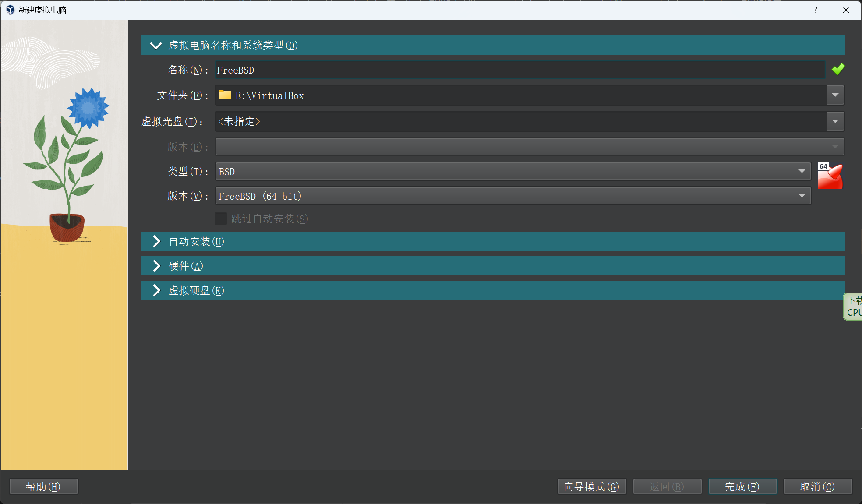Screen dimensions: 862x504
Task: Open the 类型 BSD dropdown
Action: 513,171
